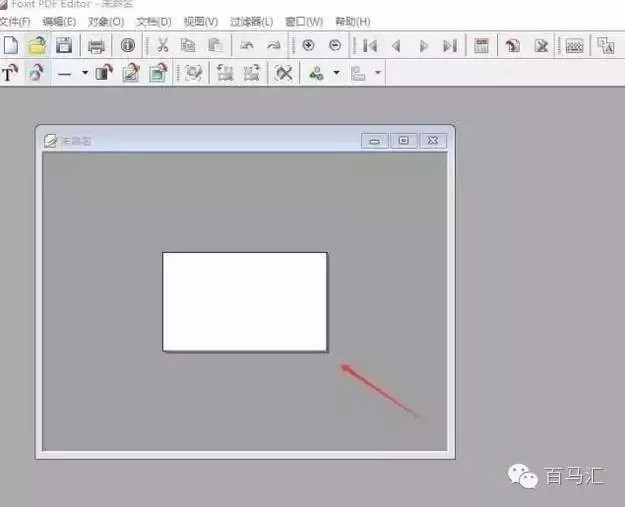Viewport: 625px width, 507px height.
Task: Open the 窗口(W) menu
Action: 304,22
